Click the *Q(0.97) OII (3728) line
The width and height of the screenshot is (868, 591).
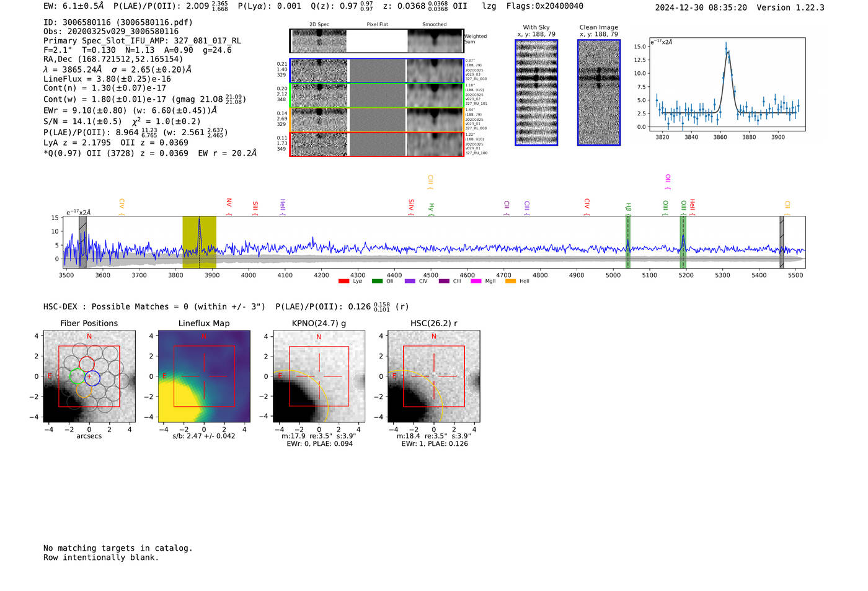point(150,153)
